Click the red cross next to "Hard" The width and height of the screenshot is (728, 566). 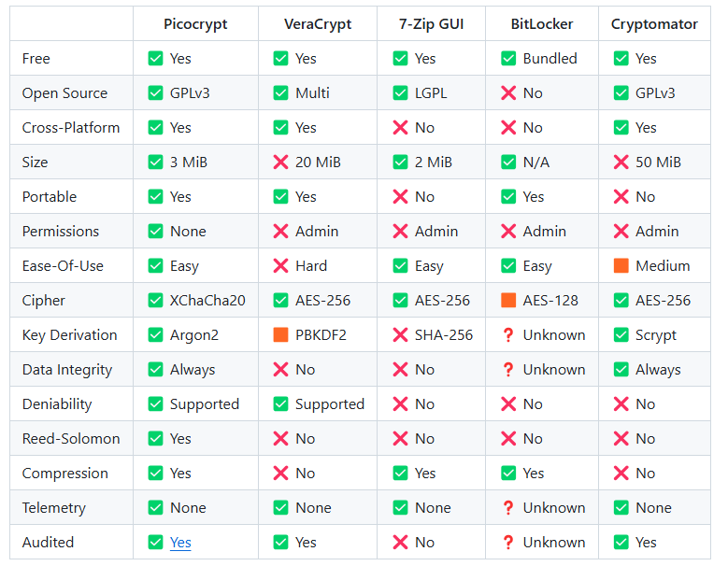click(280, 266)
